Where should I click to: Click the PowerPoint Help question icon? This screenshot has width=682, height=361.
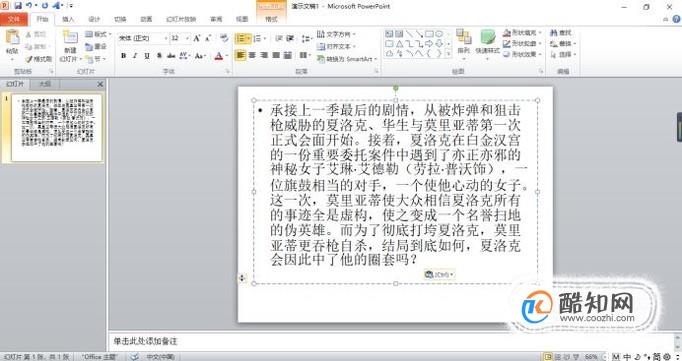(677, 19)
